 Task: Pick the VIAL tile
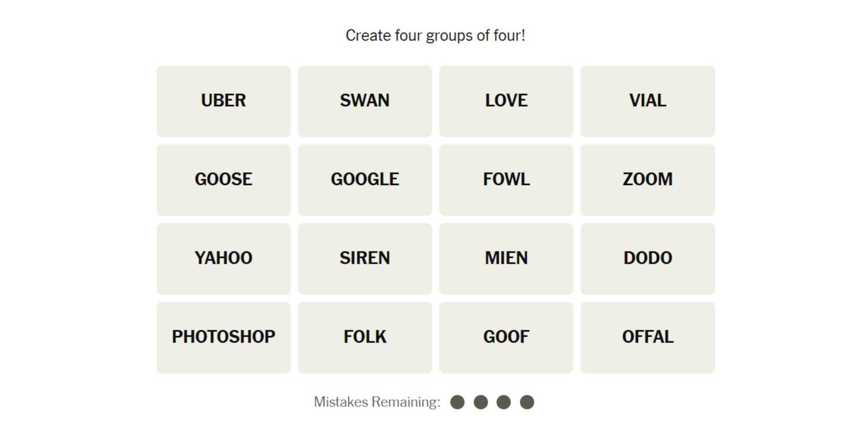tap(648, 101)
